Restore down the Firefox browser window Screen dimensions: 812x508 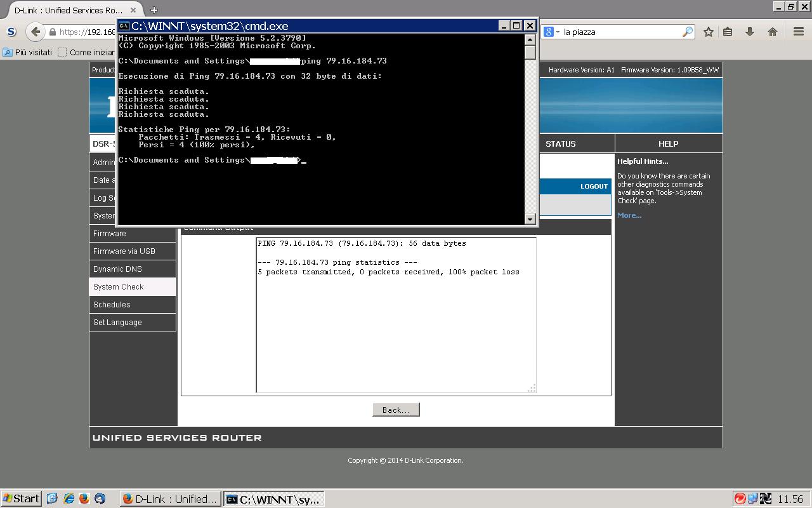791,6
